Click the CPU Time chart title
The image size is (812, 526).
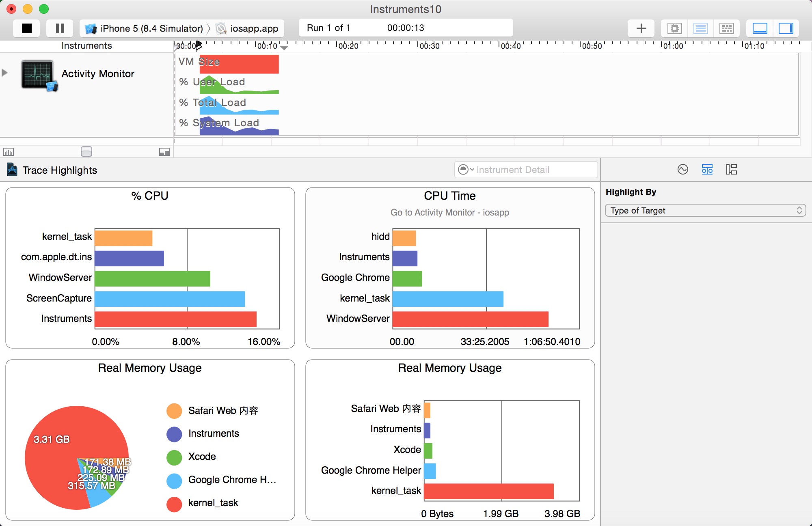450,196
